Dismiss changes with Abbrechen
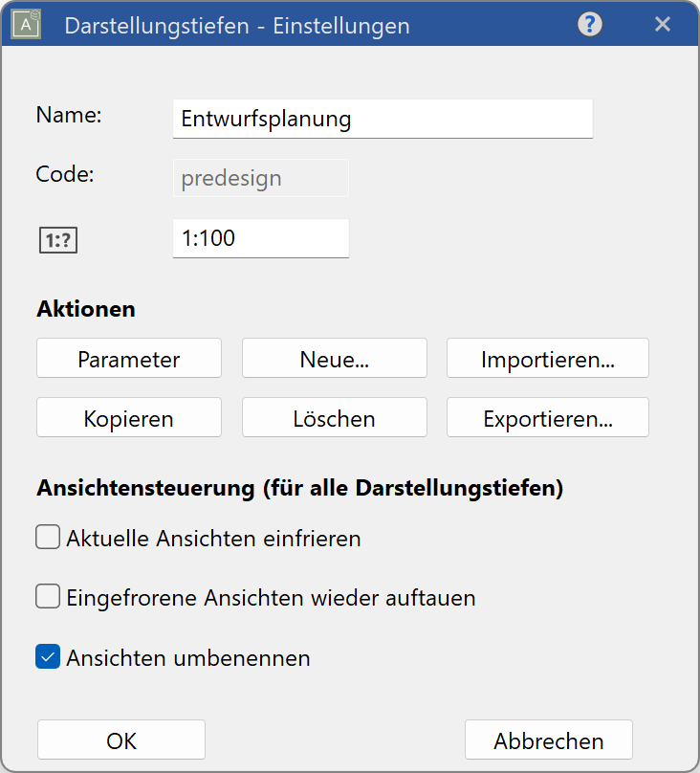 pyautogui.click(x=548, y=740)
